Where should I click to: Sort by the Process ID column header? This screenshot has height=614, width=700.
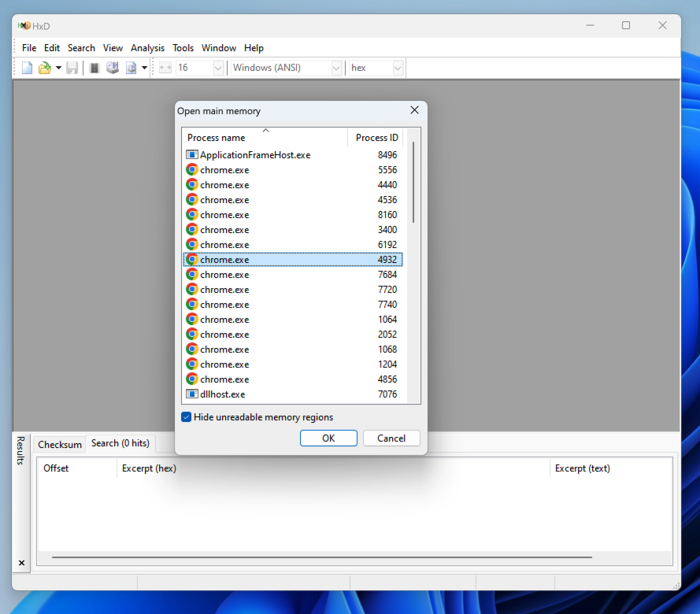tap(376, 138)
